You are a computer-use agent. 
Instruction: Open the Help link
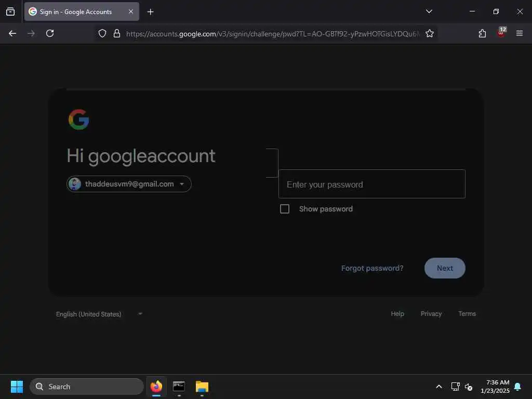397,313
